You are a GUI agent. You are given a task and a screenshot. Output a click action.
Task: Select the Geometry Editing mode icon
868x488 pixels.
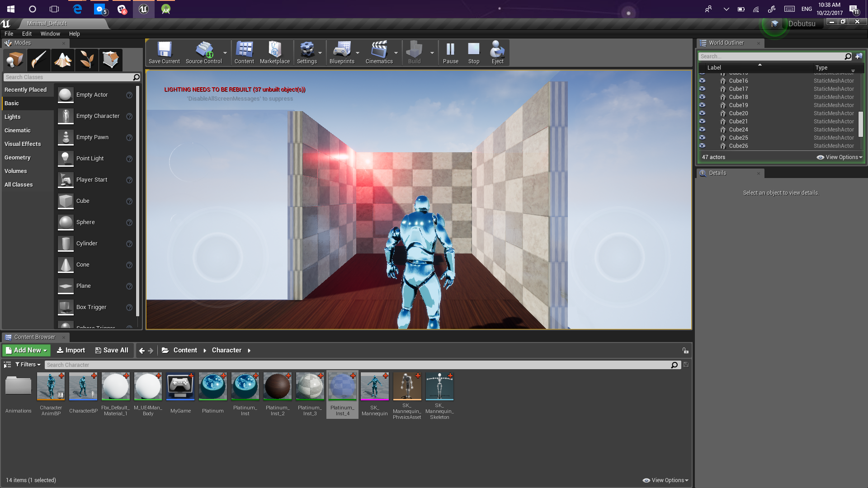(110, 60)
